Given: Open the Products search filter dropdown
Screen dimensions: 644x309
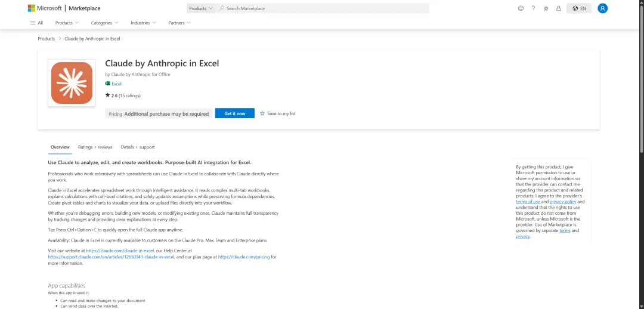Looking at the screenshot, I should pyautogui.click(x=200, y=8).
